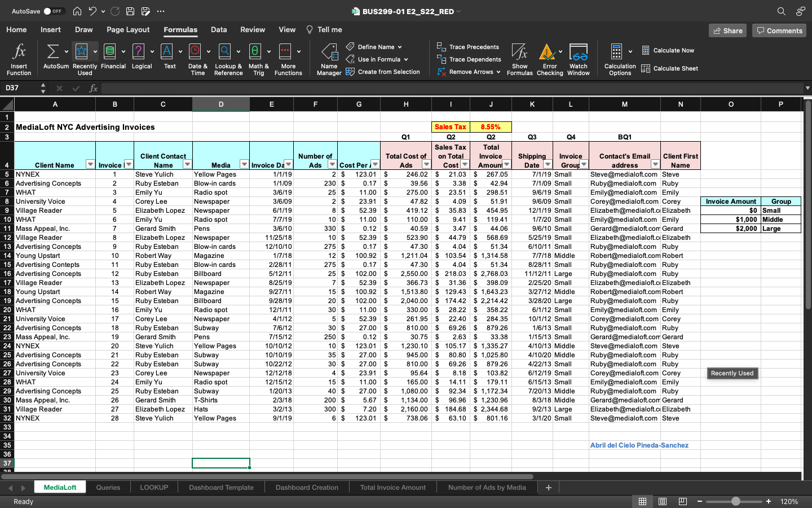Open the Watch Window
This screenshot has width=812, height=508.
[579, 52]
